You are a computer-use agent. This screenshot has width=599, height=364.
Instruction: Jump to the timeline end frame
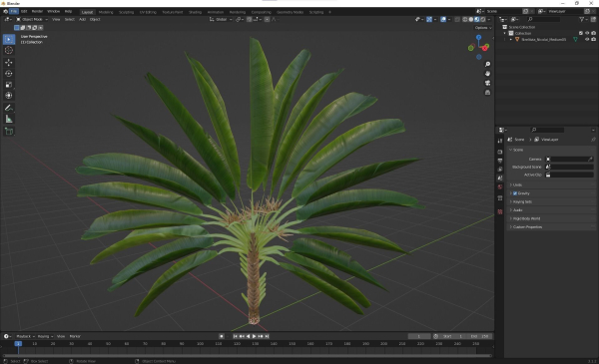[x=267, y=336]
